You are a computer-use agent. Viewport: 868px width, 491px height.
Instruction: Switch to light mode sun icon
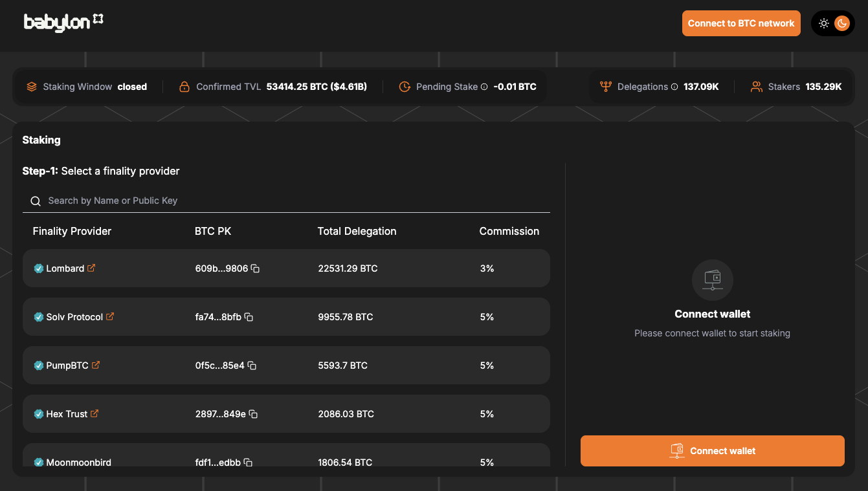[x=823, y=23]
